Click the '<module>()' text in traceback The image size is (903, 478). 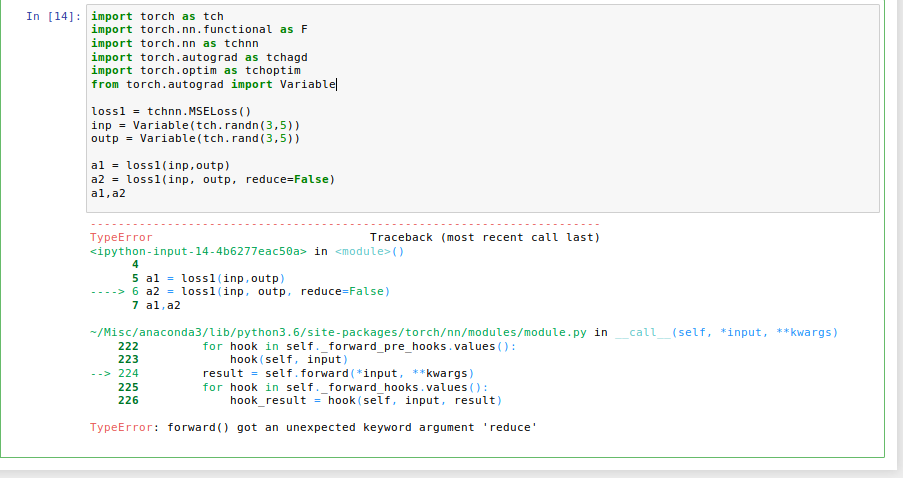coord(369,251)
